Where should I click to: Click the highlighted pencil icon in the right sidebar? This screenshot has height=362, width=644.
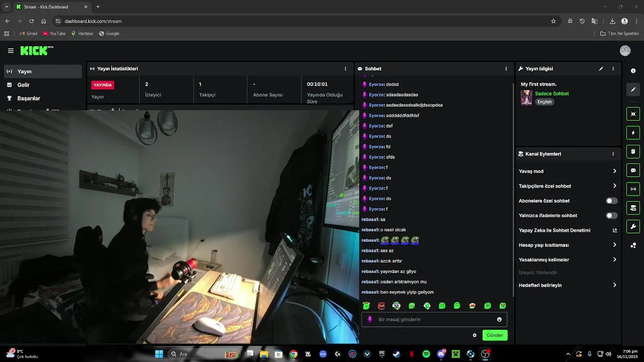633,89
